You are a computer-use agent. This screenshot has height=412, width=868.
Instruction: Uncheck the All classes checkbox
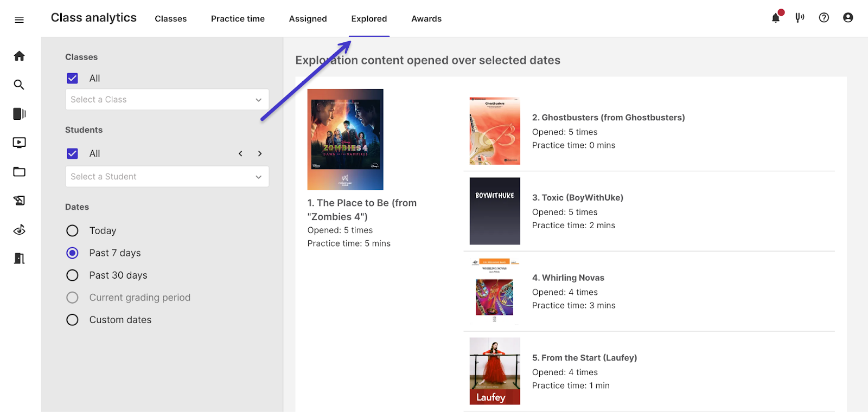coord(72,78)
